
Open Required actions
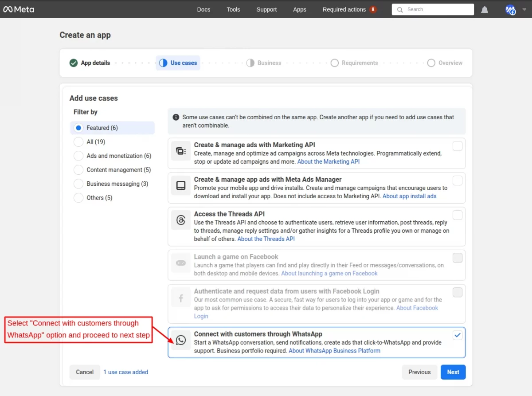click(344, 9)
